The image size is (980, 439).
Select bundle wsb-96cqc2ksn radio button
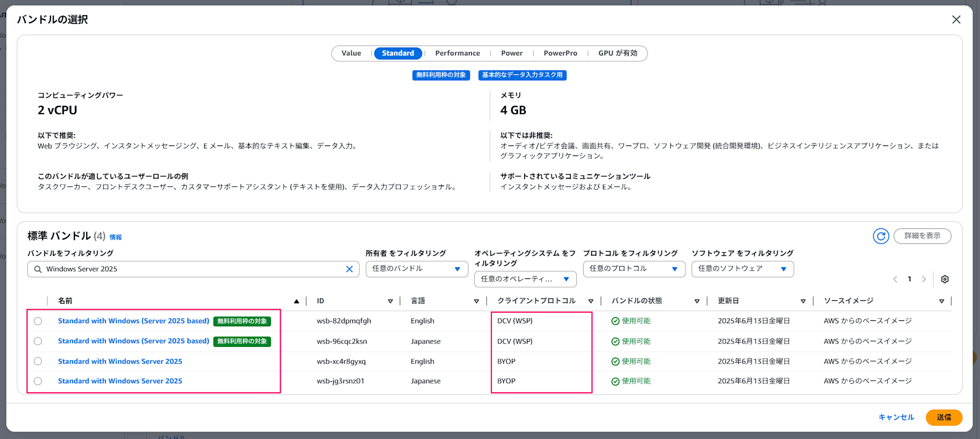[38, 341]
